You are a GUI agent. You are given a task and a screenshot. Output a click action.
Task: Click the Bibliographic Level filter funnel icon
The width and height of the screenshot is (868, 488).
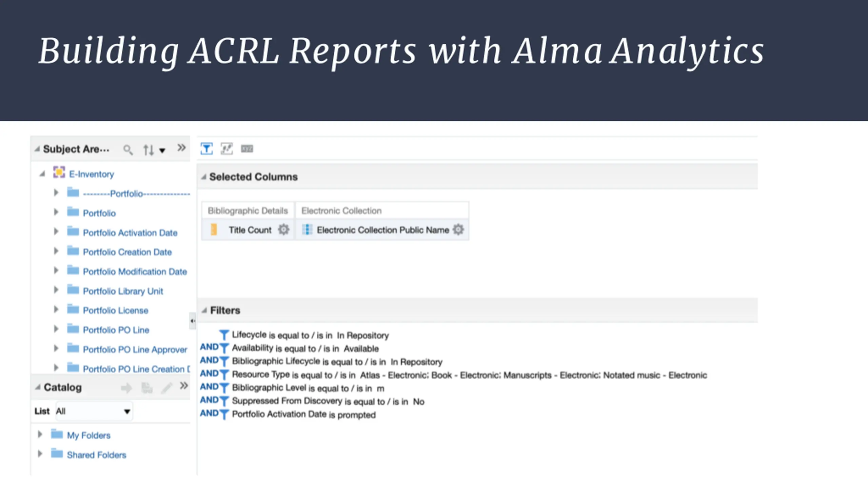(x=224, y=388)
